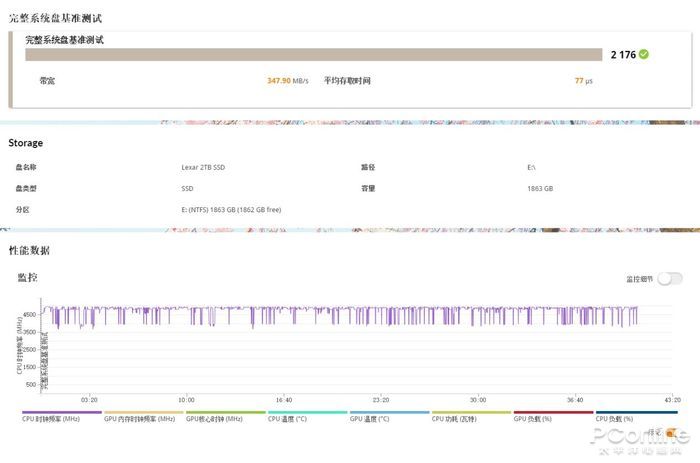The width and height of the screenshot is (700, 463).
Task: Click the Lexar 2TB SSD disk name
Action: [x=203, y=167]
